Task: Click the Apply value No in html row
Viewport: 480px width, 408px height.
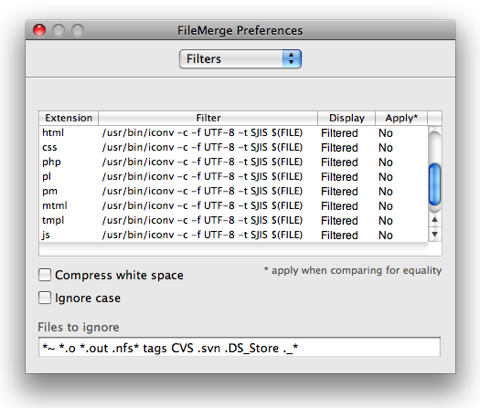Action: click(385, 133)
